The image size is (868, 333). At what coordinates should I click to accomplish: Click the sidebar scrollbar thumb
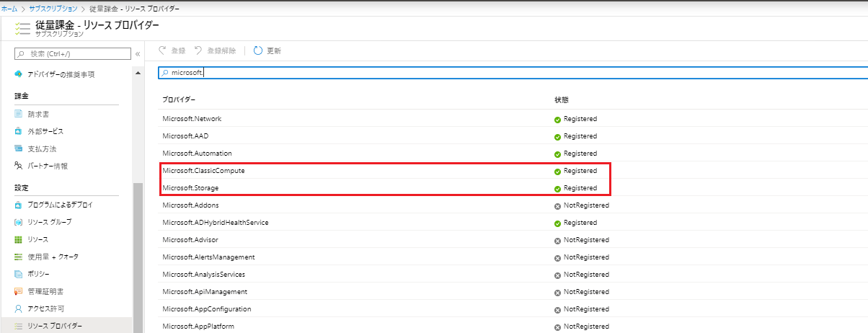point(138,258)
